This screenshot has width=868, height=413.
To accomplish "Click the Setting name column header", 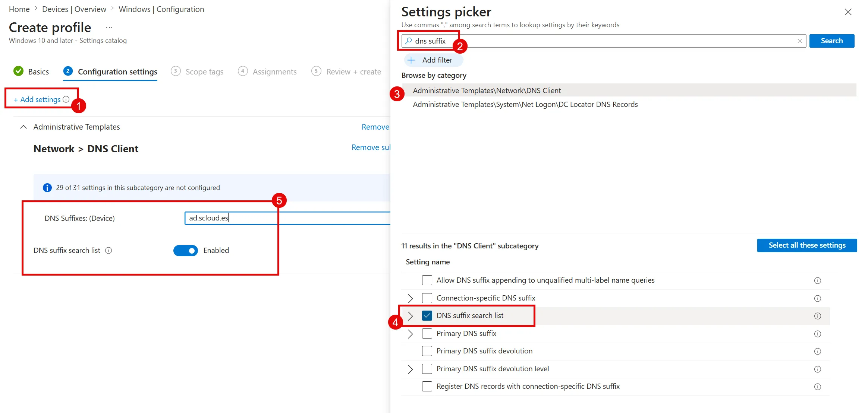I will pyautogui.click(x=428, y=262).
